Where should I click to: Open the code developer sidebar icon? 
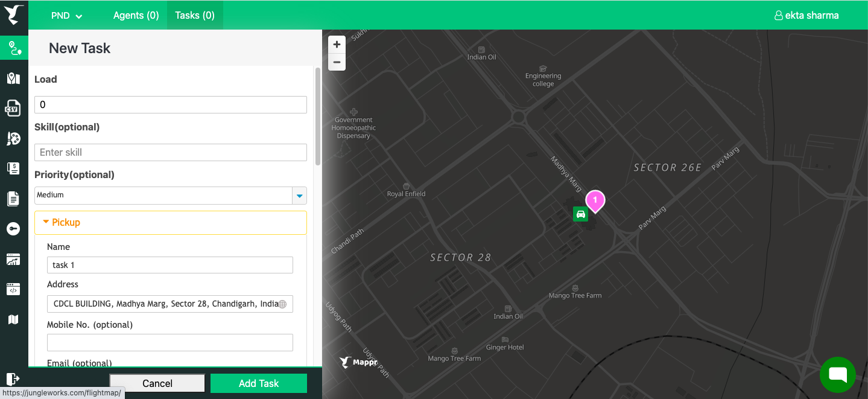coord(13,289)
